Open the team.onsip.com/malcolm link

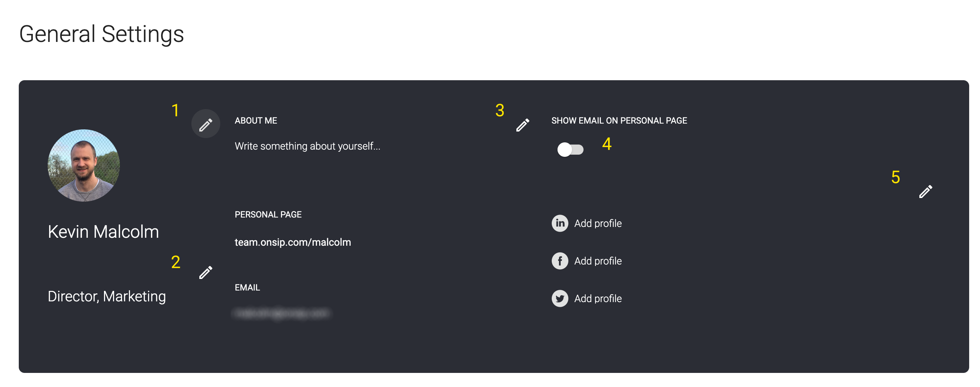(x=292, y=242)
